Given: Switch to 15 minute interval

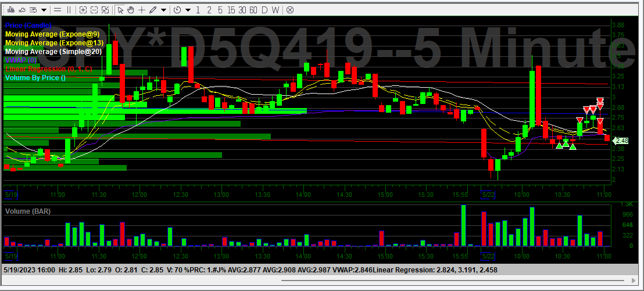Looking at the screenshot, I should click(x=231, y=10).
